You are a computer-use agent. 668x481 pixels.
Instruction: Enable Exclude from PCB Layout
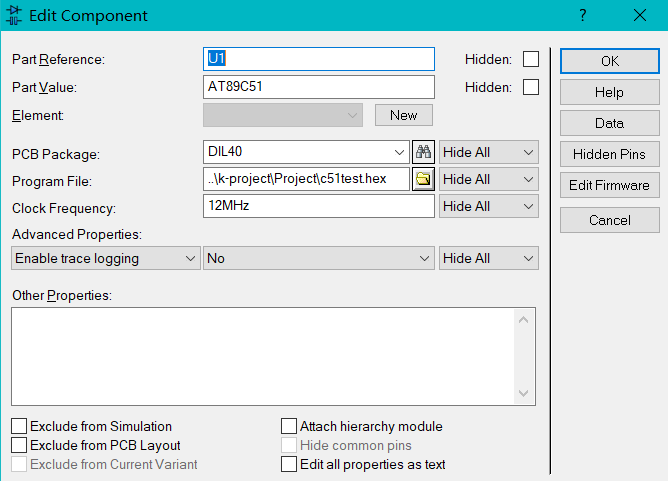point(19,445)
